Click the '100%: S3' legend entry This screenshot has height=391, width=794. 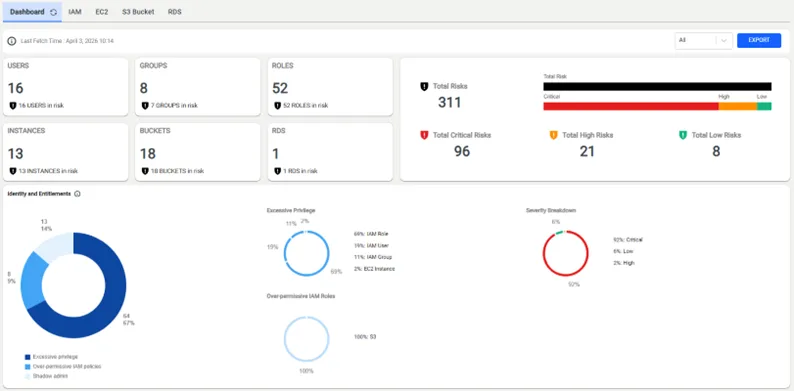[365, 337]
